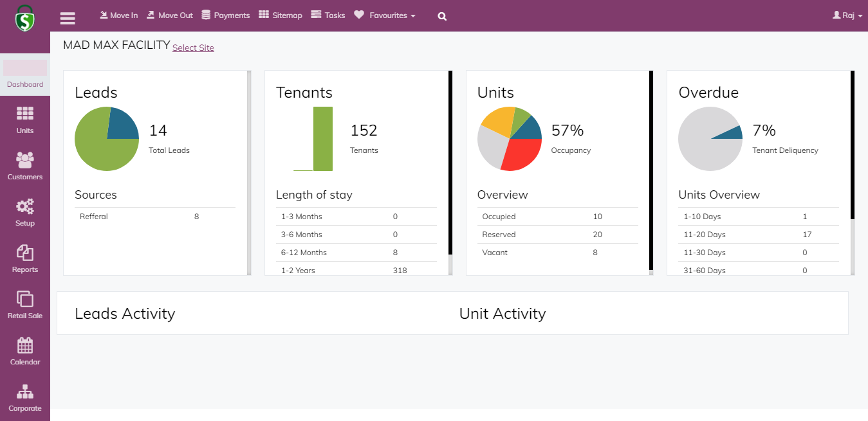Select the 31-60 Days overdue row
The height and width of the screenshot is (421, 868).
coord(759,269)
